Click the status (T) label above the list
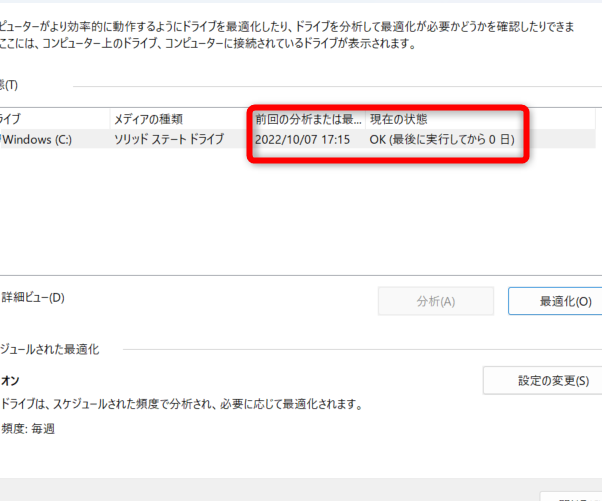Screen dimensions: 602x501 [x=9, y=85]
